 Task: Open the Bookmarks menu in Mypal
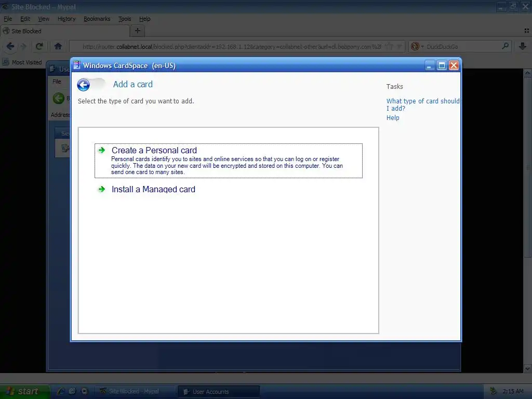click(x=97, y=19)
